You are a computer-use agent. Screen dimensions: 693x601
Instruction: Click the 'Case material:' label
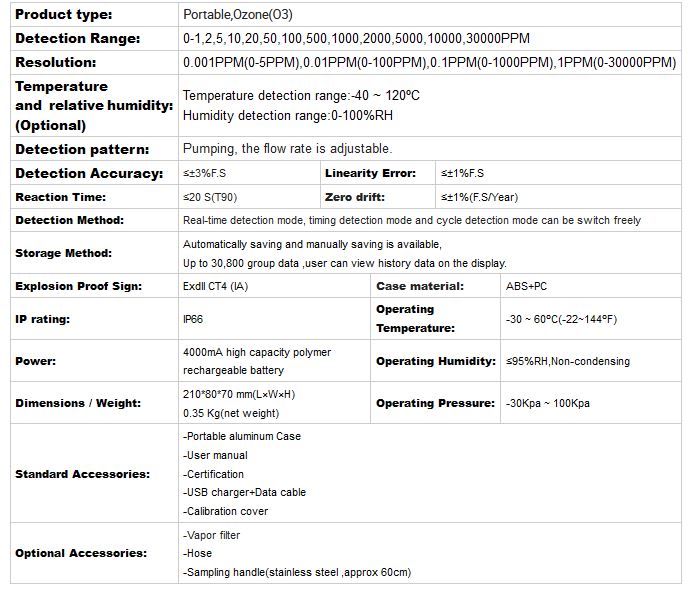pyautogui.click(x=420, y=286)
